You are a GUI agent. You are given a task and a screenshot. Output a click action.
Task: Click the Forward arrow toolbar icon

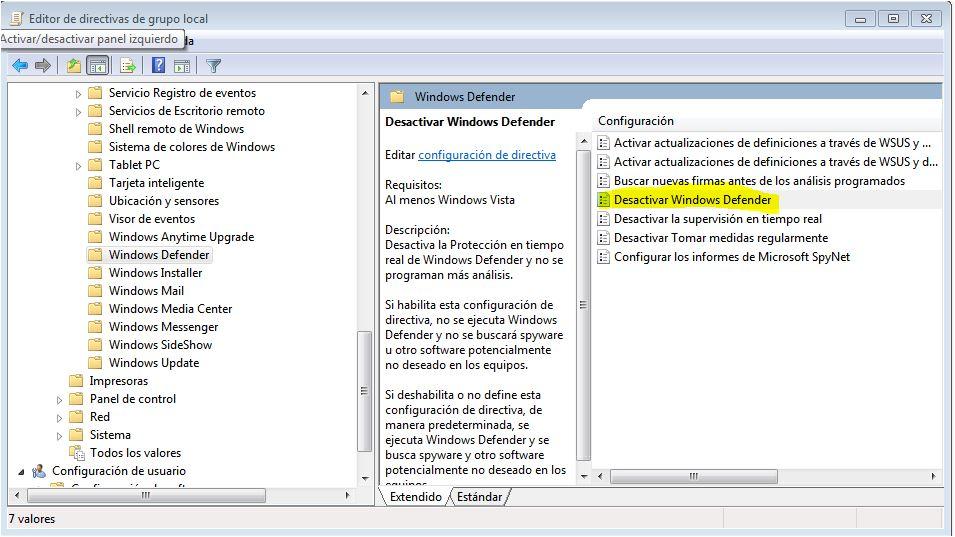(x=43, y=65)
